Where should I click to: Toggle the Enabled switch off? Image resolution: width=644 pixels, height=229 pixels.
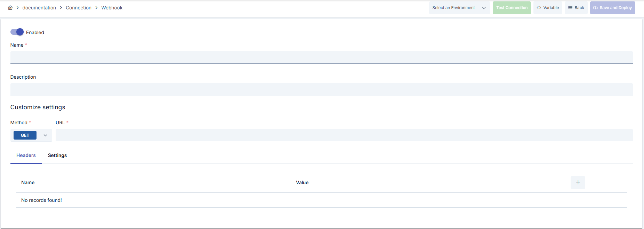pyautogui.click(x=17, y=32)
